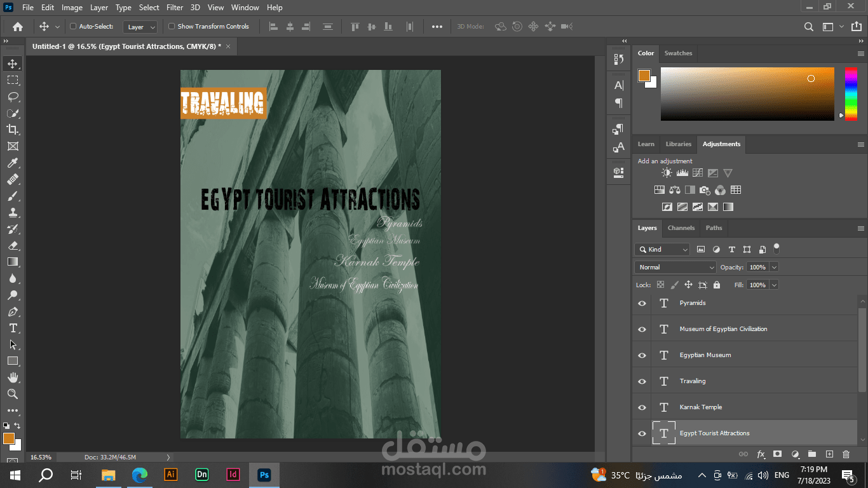Select the Lasso tool
The height and width of the screenshot is (488, 868).
[x=12, y=97]
